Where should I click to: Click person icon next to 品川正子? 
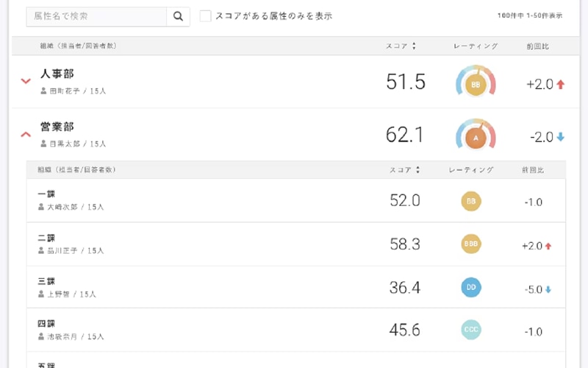point(41,250)
